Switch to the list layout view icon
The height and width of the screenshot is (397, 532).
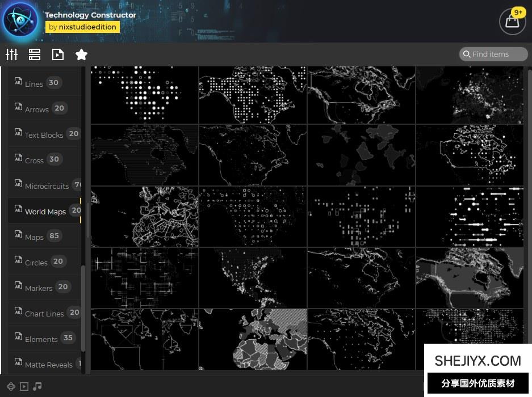pos(35,54)
